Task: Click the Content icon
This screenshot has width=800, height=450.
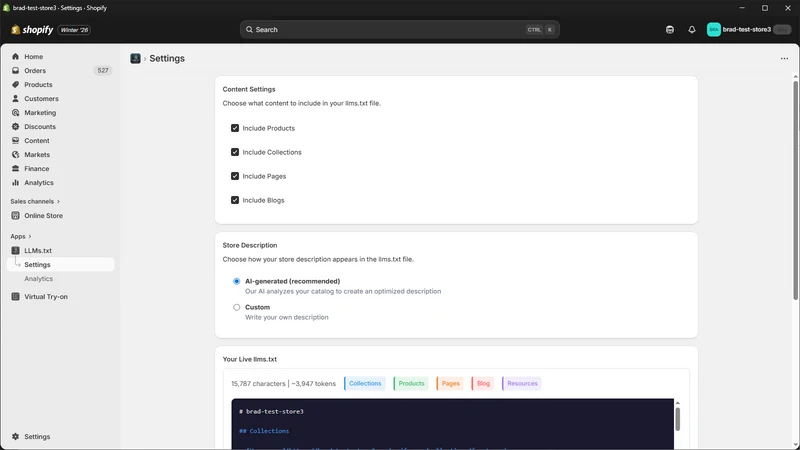Action: [15, 140]
